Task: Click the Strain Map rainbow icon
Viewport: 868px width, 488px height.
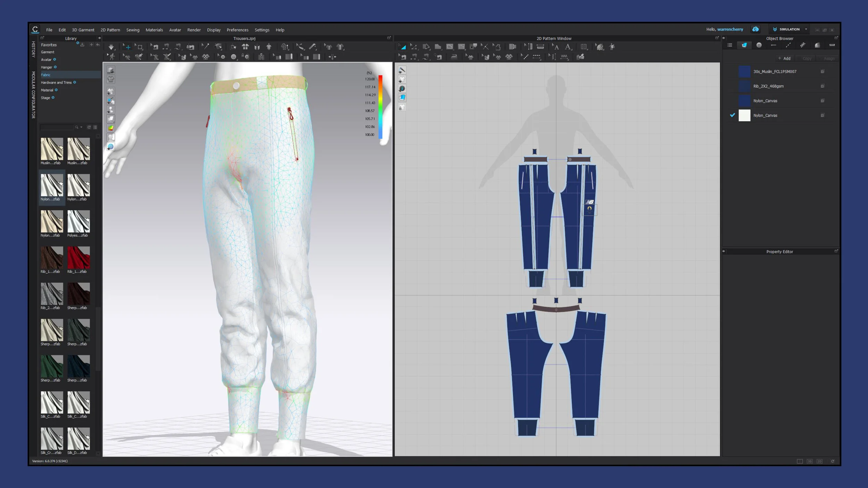Action: [x=111, y=128]
